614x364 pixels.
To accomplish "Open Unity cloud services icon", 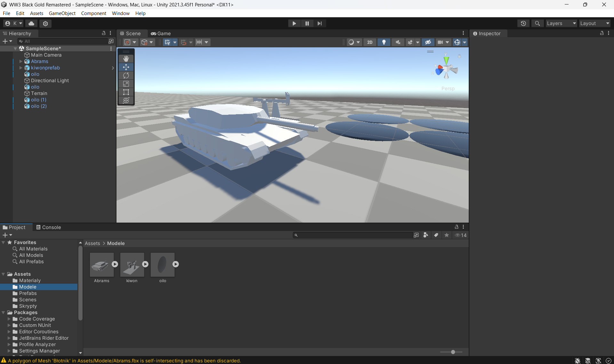I will [x=31, y=23].
